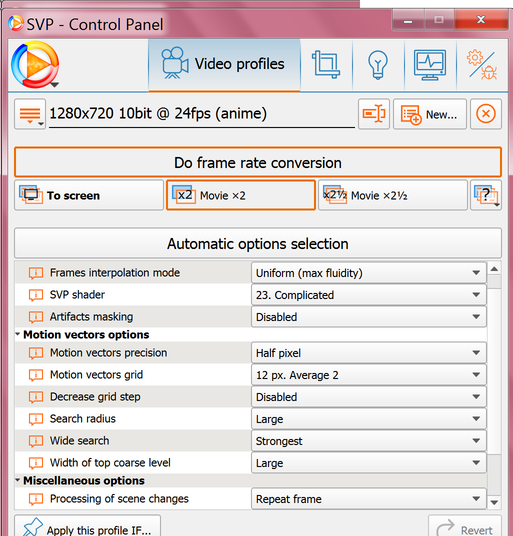Show info for SVP shader

pyautogui.click(x=36, y=295)
